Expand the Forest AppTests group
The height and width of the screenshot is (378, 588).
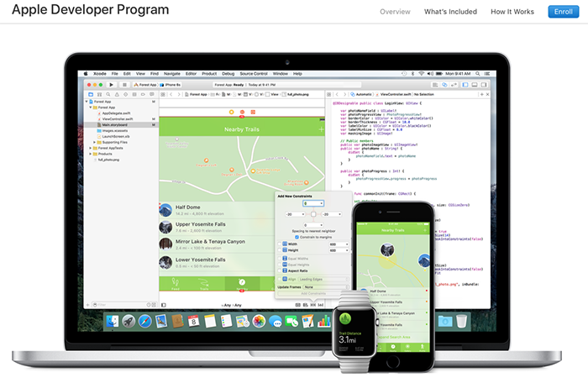tap(91, 148)
